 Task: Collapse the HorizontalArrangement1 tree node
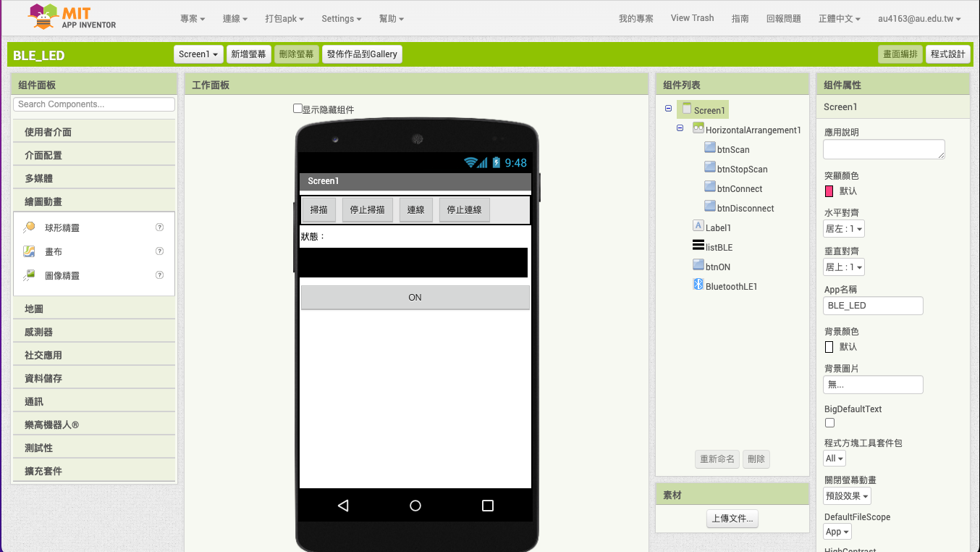click(x=680, y=128)
